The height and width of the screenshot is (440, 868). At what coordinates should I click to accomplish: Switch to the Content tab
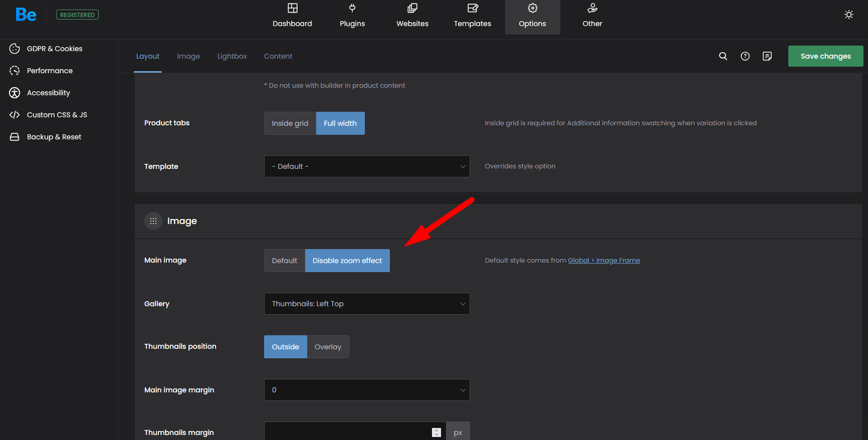[278, 56]
